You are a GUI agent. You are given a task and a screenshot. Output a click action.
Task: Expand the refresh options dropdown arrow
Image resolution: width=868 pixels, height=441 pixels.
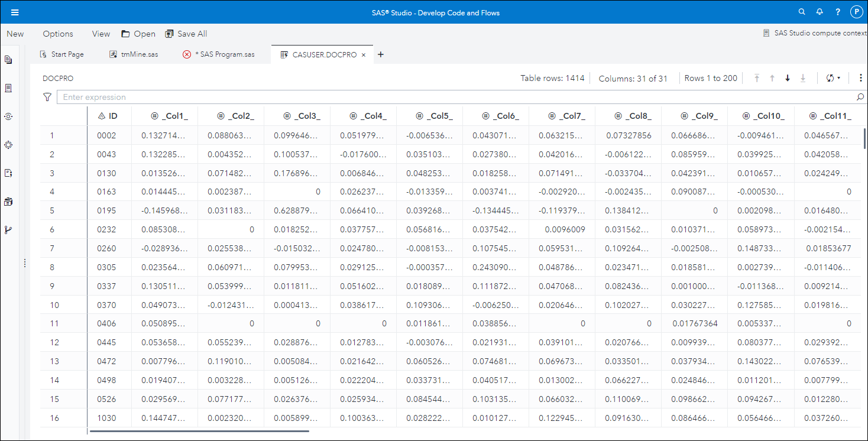[x=838, y=77]
